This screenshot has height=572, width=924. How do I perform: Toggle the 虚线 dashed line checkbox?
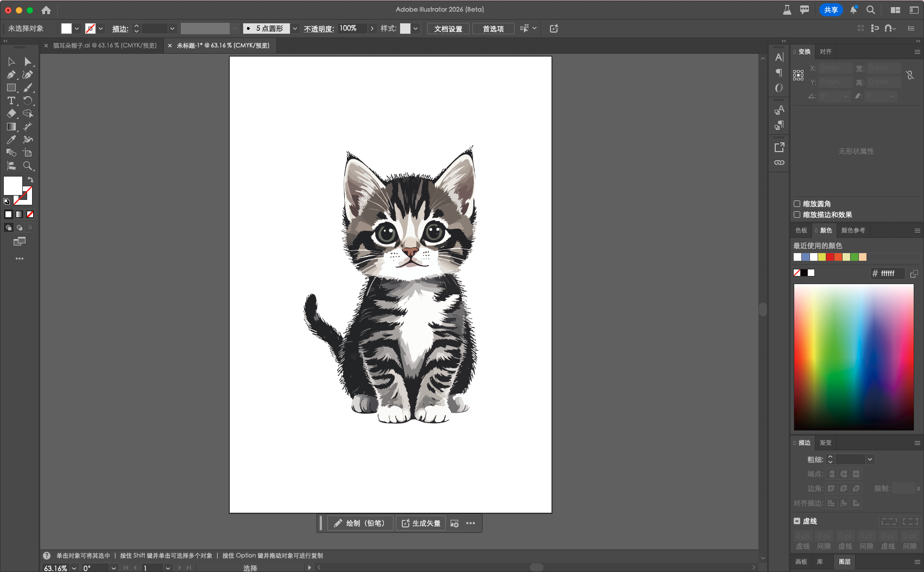point(797,521)
